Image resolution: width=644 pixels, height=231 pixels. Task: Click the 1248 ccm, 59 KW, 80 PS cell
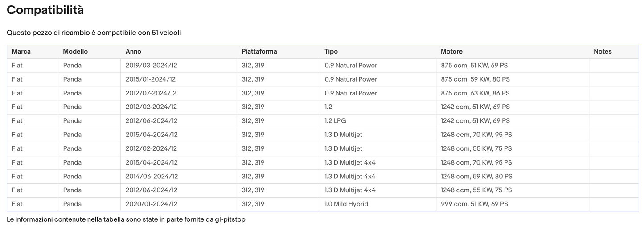(x=476, y=177)
